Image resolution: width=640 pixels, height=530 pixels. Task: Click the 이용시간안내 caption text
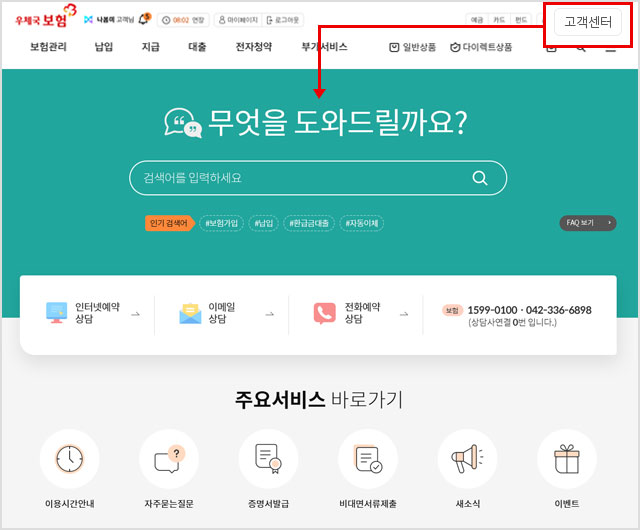click(69, 504)
